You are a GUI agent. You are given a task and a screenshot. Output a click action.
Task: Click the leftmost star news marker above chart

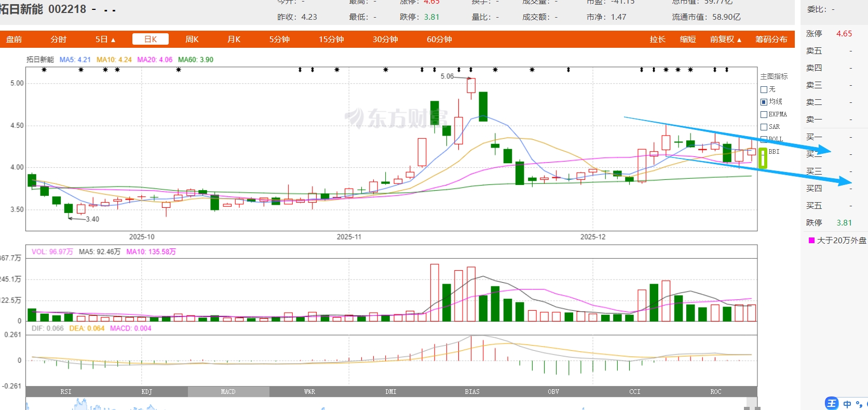click(x=44, y=70)
